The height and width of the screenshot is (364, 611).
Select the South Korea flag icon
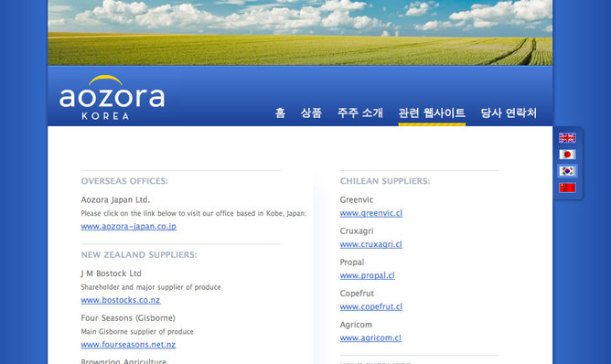tap(567, 171)
